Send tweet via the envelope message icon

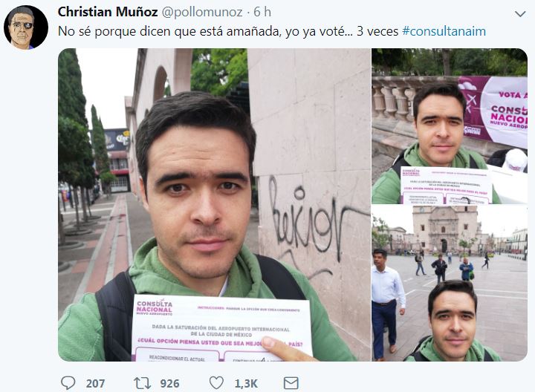point(291,383)
